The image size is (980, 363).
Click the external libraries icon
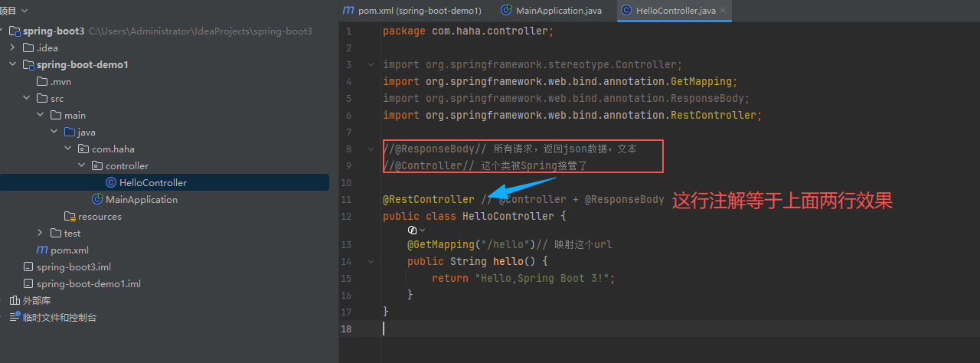click(14, 300)
